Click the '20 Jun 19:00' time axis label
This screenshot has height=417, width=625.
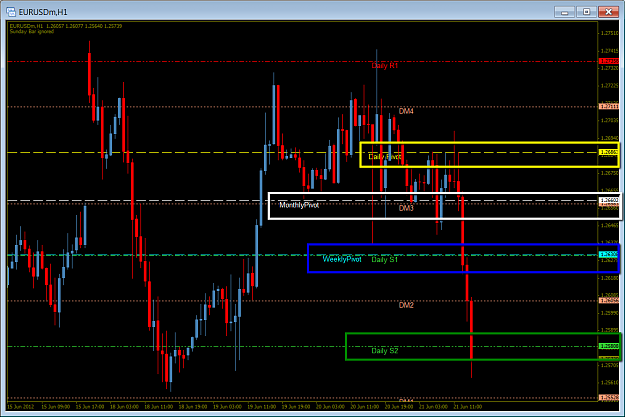399,407
